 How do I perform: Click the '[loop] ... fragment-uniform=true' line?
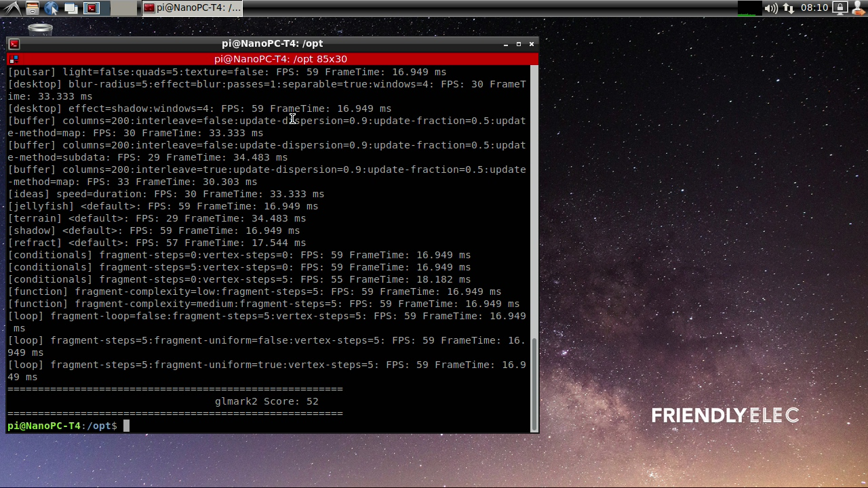(267, 371)
